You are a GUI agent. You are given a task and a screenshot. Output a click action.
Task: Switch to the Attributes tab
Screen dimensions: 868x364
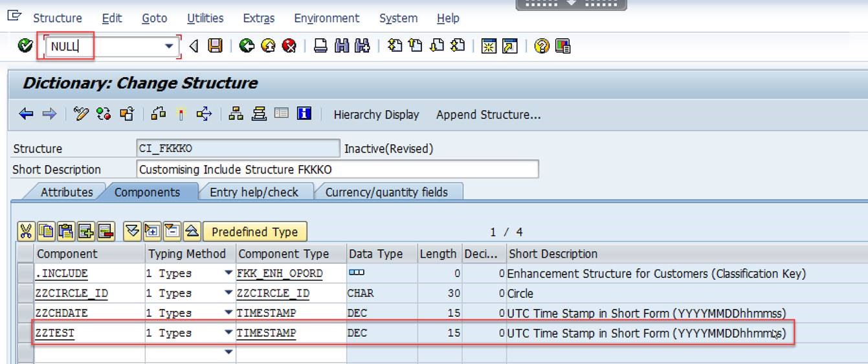[67, 192]
